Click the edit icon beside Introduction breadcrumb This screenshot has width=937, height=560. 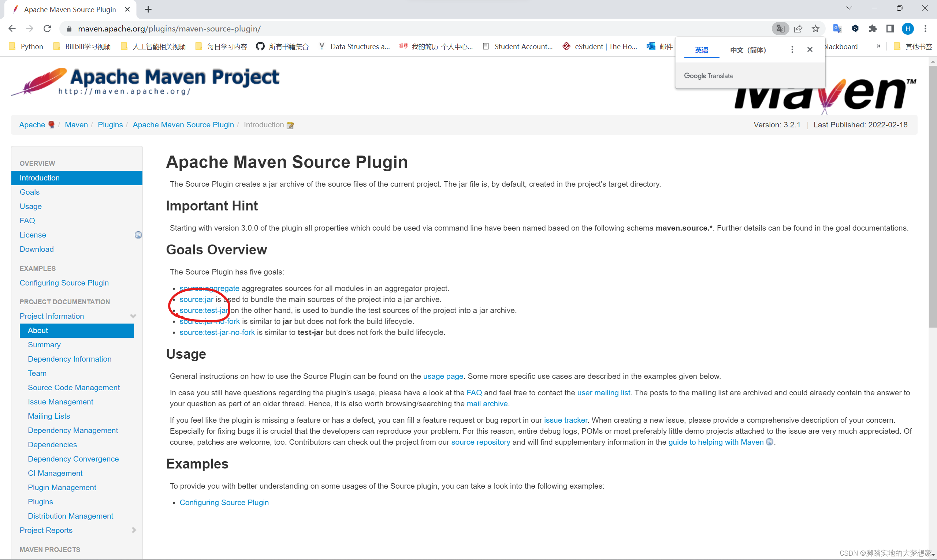(290, 125)
